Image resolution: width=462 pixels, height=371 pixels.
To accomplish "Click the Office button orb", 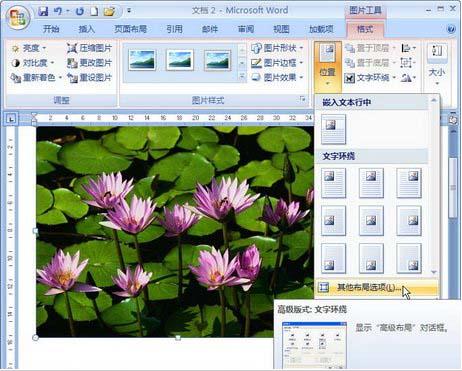I will pyautogui.click(x=18, y=17).
